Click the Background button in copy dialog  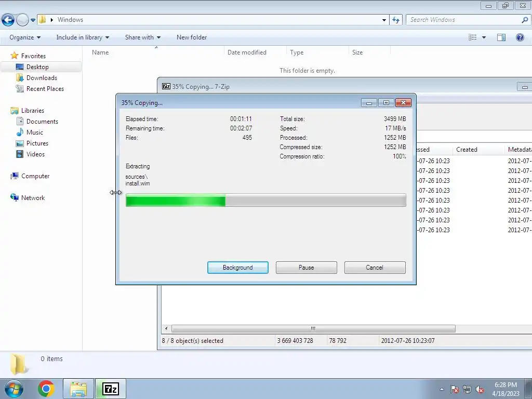coord(238,268)
